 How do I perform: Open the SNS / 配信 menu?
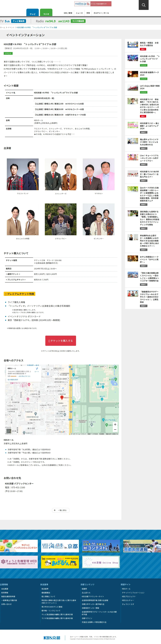(68, 13)
